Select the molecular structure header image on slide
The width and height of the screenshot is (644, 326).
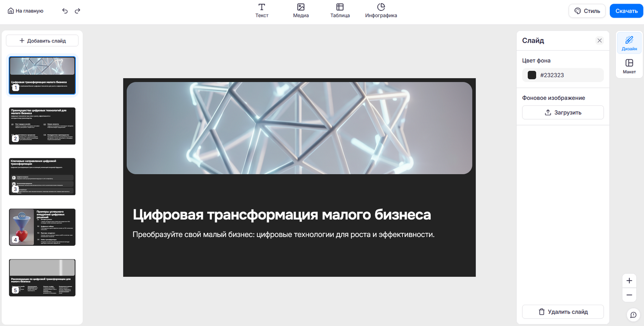299,128
